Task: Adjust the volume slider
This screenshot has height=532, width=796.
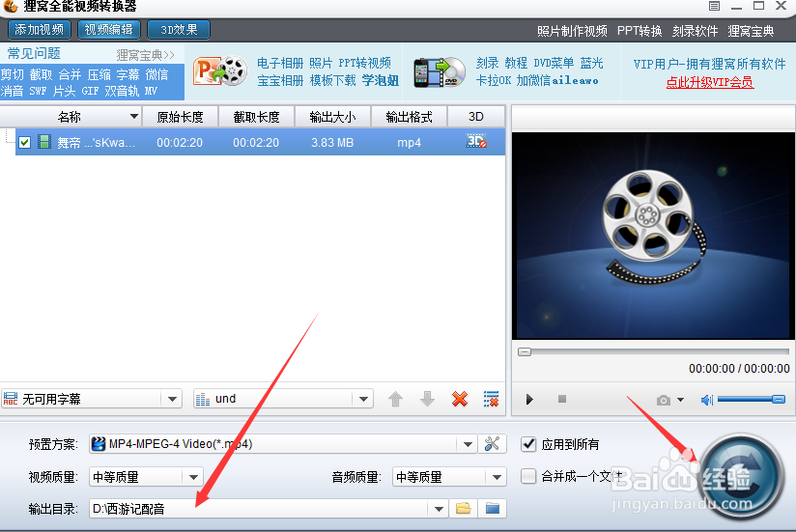Action: click(x=752, y=400)
